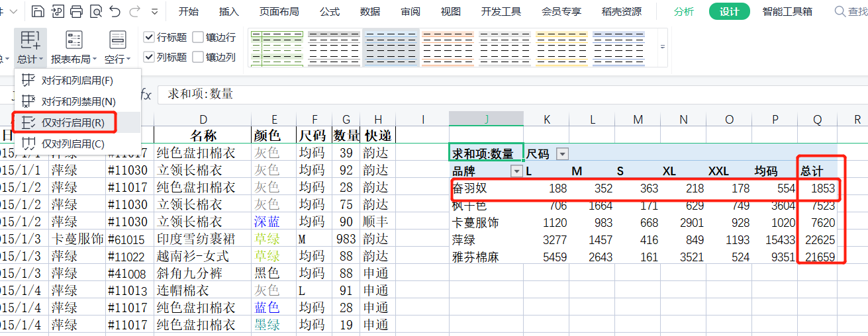Open the 页面布局 ribbon tab
The width and height of the screenshot is (868, 336).
[x=279, y=12]
